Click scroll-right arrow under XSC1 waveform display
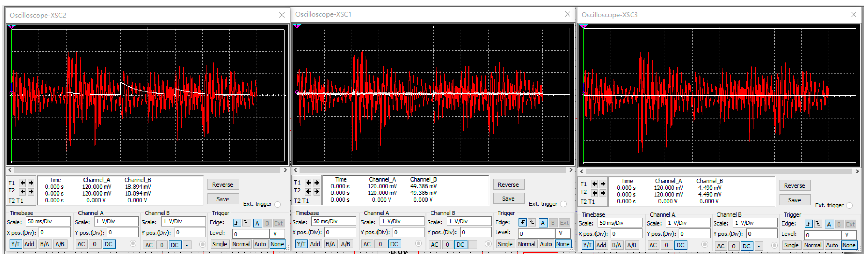The height and width of the screenshot is (259, 868). 571,170
